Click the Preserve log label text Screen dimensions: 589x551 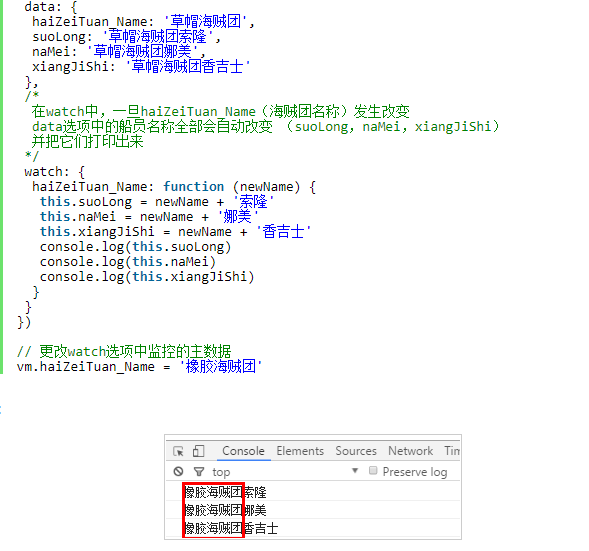[x=415, y=472]
